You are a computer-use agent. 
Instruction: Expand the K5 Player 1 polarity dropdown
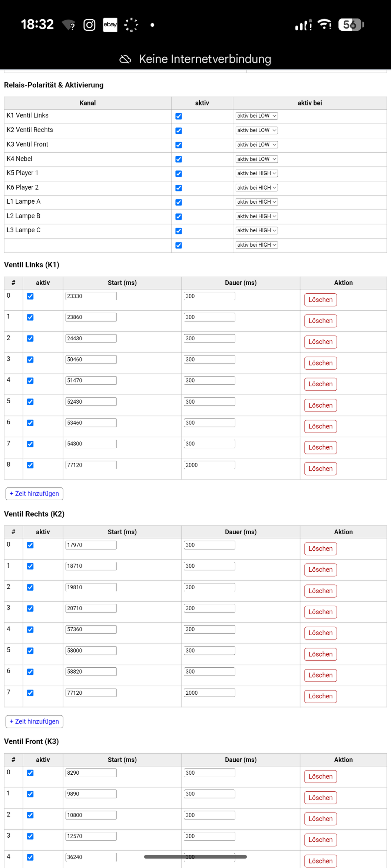(x=256, y=173)
